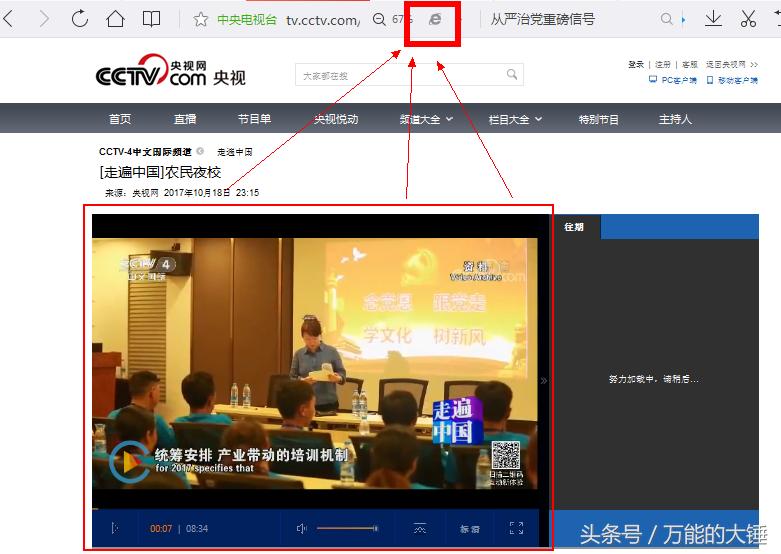Open 直播 live in navigation bar
781x554 pixels.
point(185,119)
